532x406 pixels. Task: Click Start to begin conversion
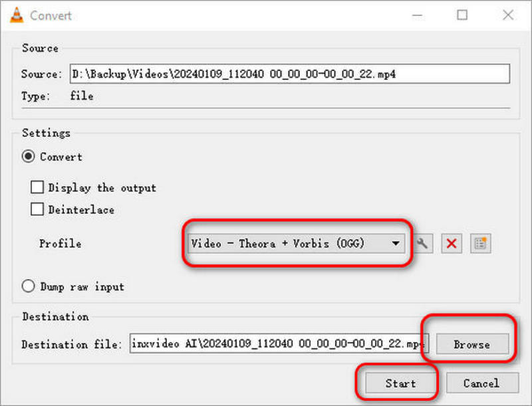click(400, 383)
